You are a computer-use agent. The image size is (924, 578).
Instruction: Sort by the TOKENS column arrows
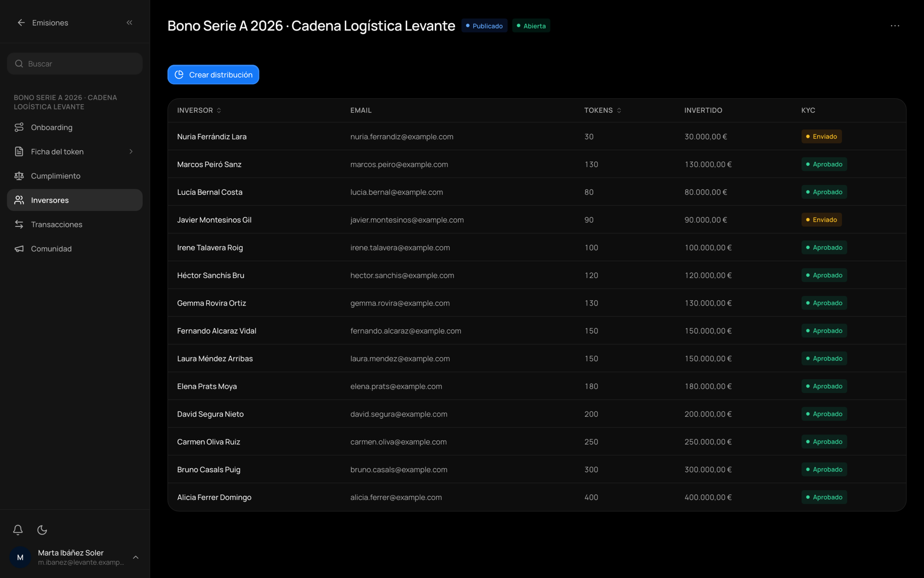619,110
